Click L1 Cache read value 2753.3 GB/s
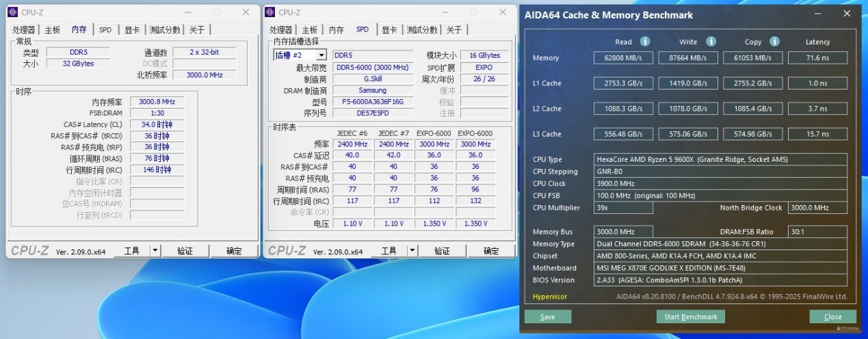This screenshot has height=339, width=868. (x=623, y=83)
